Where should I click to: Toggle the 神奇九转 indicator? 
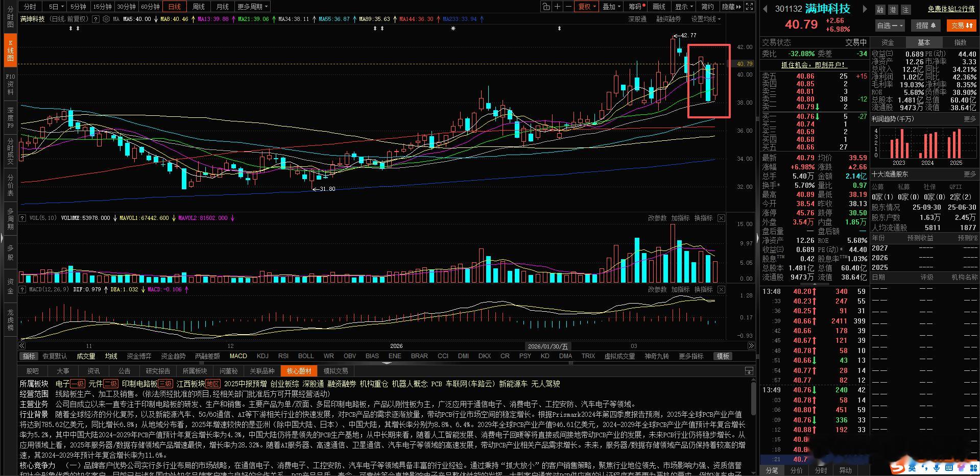coord(657,356)
